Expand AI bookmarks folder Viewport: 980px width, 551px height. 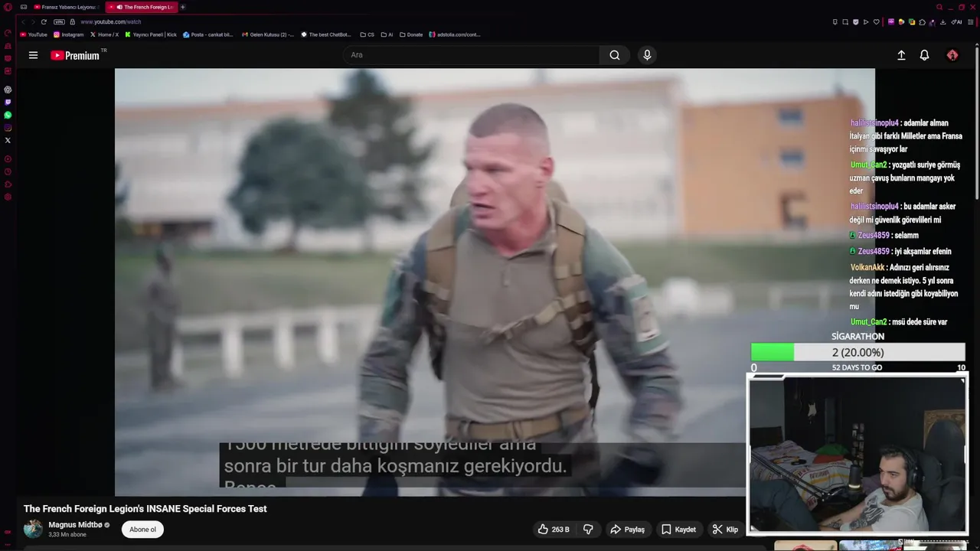click(387, 34)
